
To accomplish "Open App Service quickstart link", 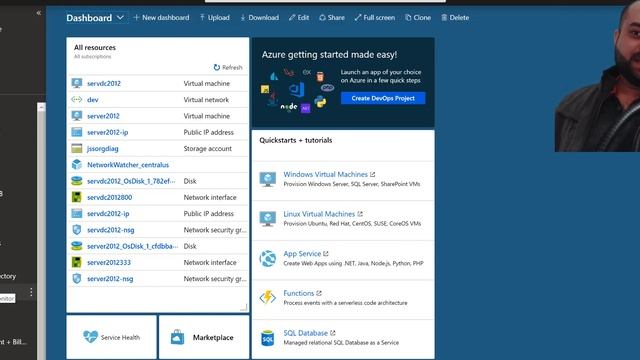I will (302, 253).
